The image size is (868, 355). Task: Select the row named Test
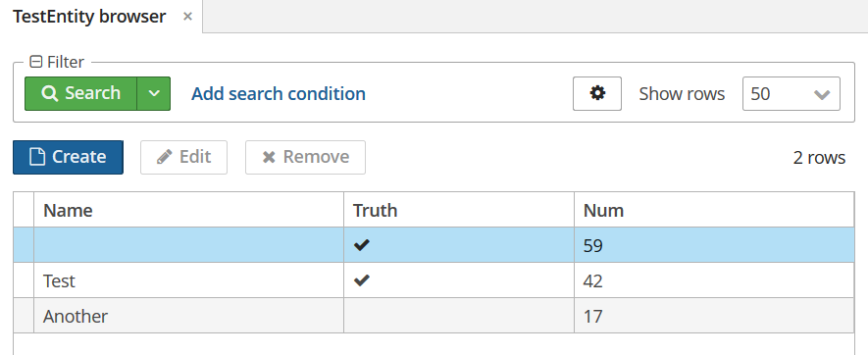[x=434, y=280]
